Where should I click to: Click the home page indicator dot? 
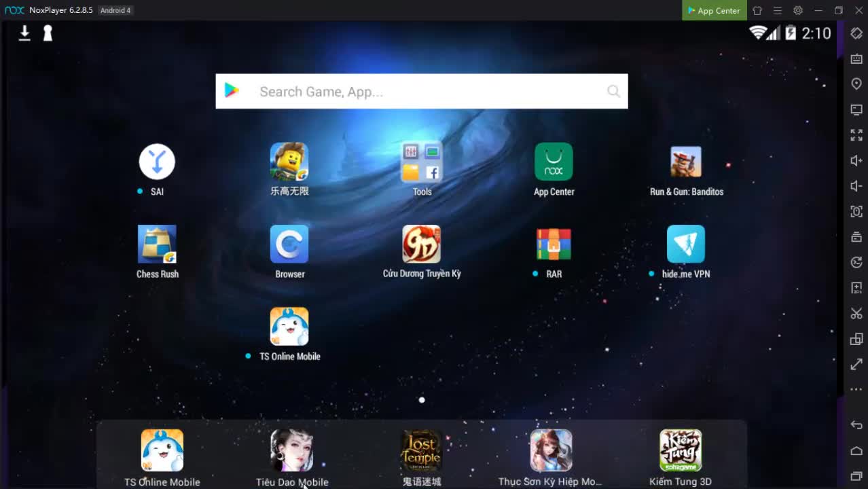click(422, 400)
